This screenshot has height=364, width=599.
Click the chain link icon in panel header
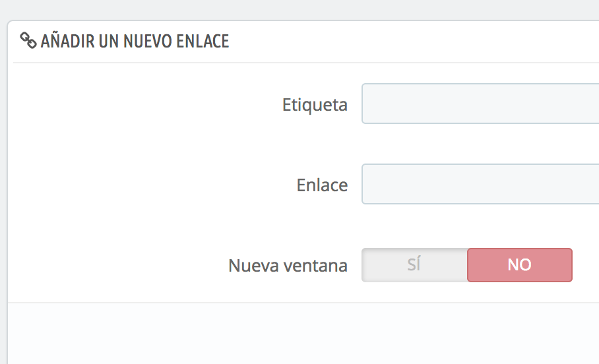[x=28, y=40]
